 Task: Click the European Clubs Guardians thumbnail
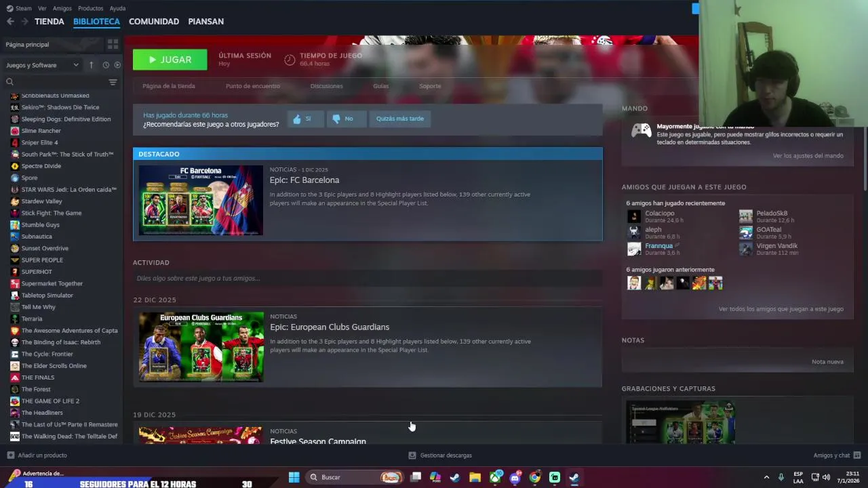[x=201, y=347]
